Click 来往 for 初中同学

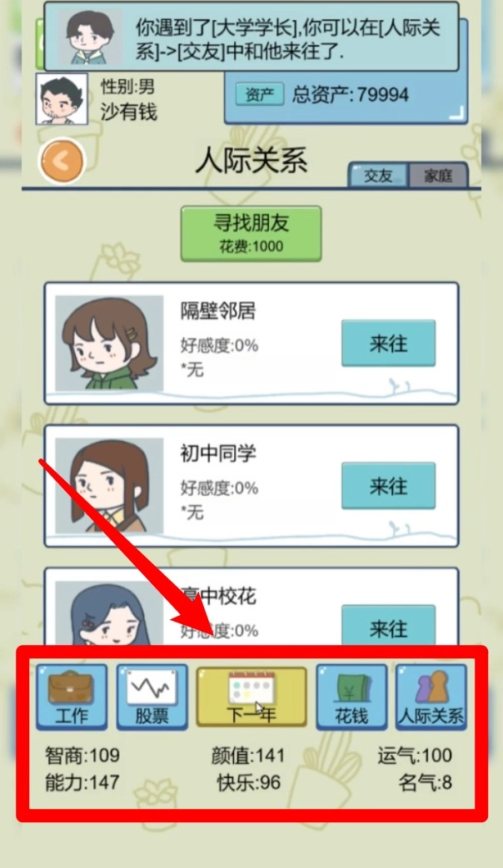coord(388,486)
